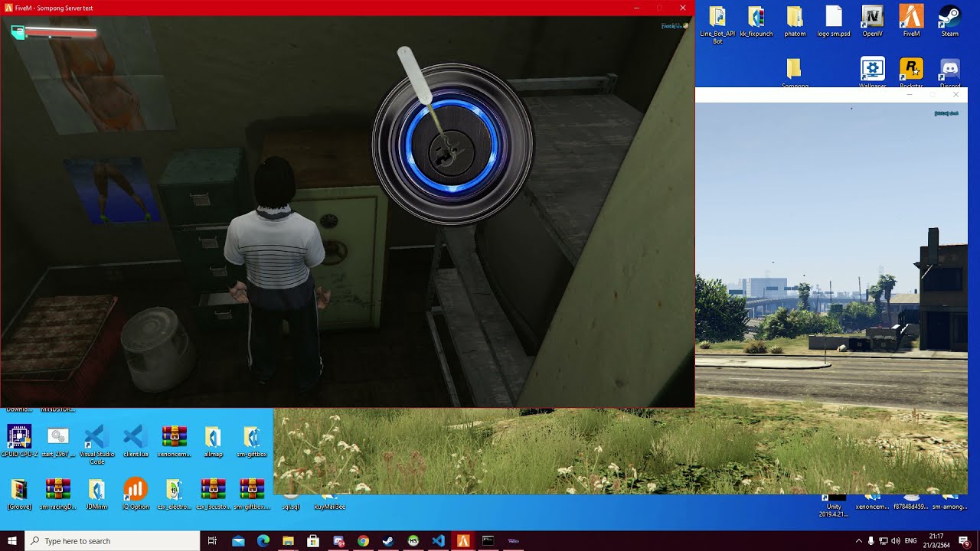Select the xenoncem archive beside client.lua
Viewport: 980px width, 551px height.
(175, 442)
